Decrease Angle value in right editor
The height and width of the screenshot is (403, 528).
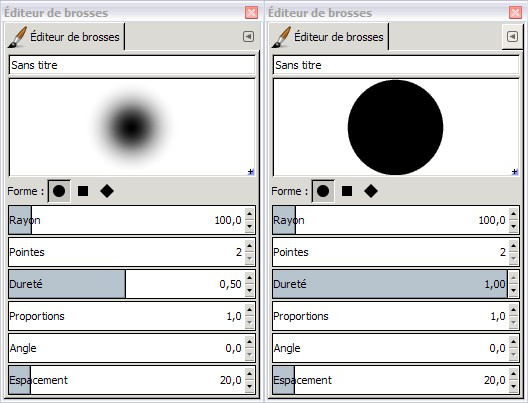tap(513, 354)
